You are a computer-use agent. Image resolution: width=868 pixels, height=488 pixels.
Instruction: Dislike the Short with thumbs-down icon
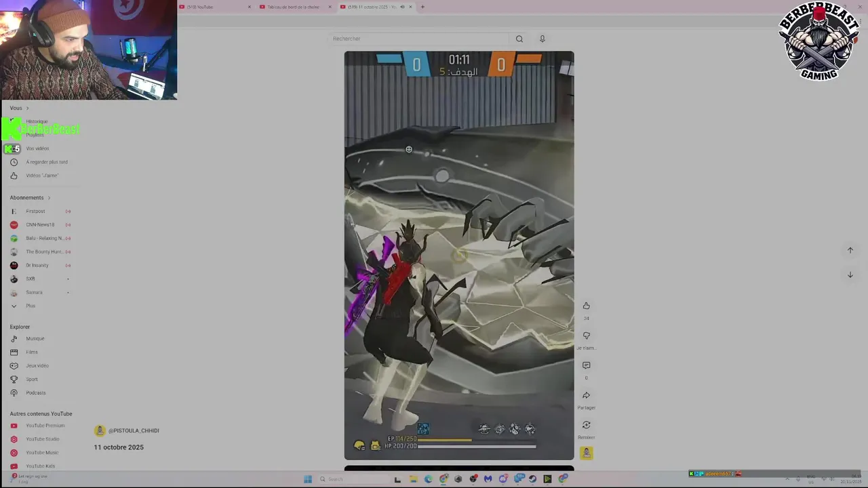587,335
